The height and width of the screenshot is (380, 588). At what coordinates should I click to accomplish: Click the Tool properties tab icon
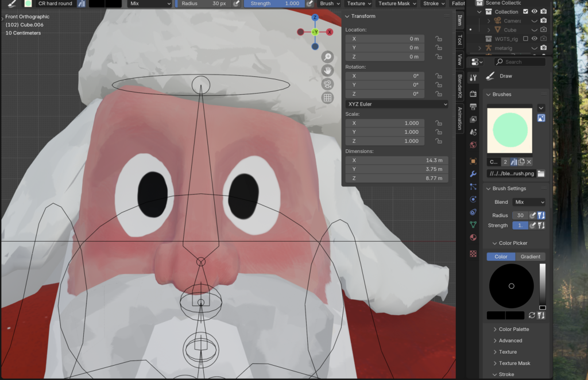tap(473, 77)
